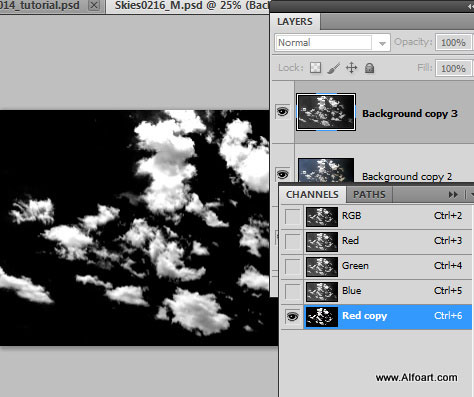Click the Ctrl+2 shortcut text
This screenshot has width=474, height=397.
(448, 216)
